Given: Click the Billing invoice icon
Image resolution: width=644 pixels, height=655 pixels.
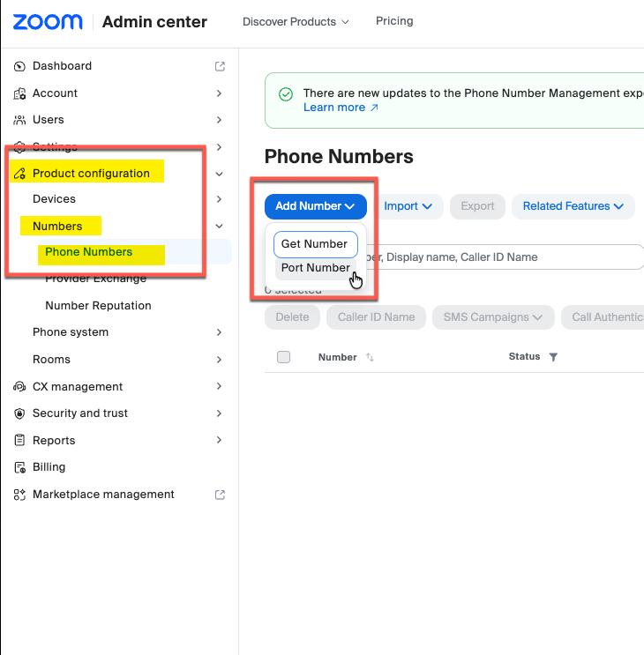Looking at the screenshot, I should [x=19, y=467].
